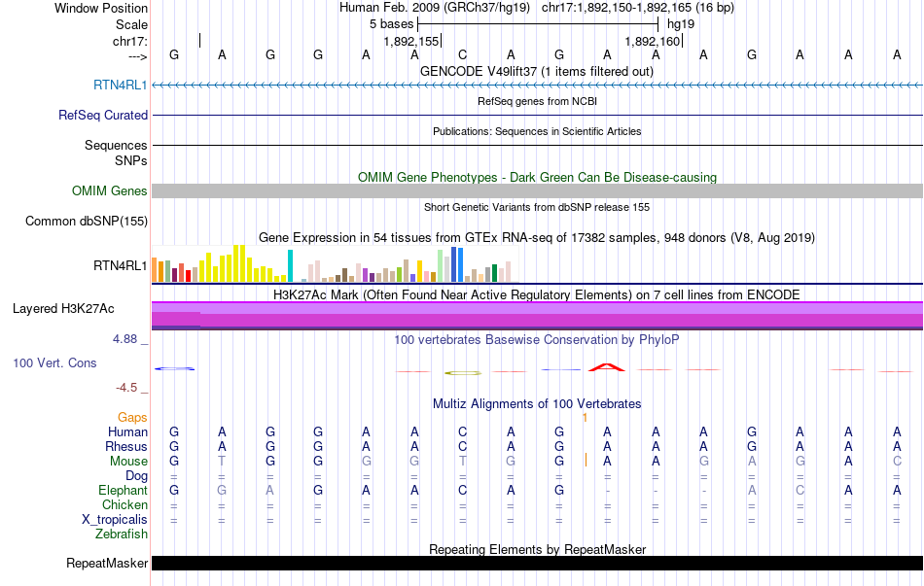This screenshot has width=924, height=586.
Task: Click the '--->' strand direction arrow
Action: click(130, 56)
